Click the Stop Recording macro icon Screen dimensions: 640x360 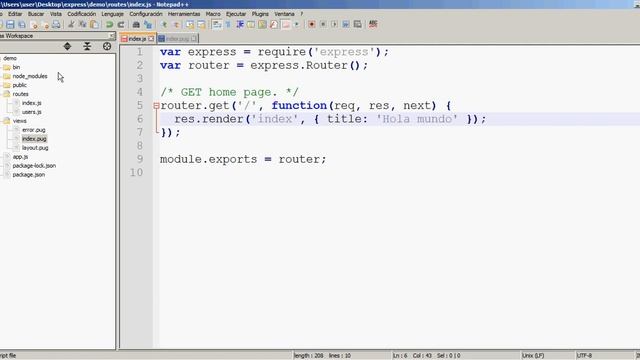(323, 24)
